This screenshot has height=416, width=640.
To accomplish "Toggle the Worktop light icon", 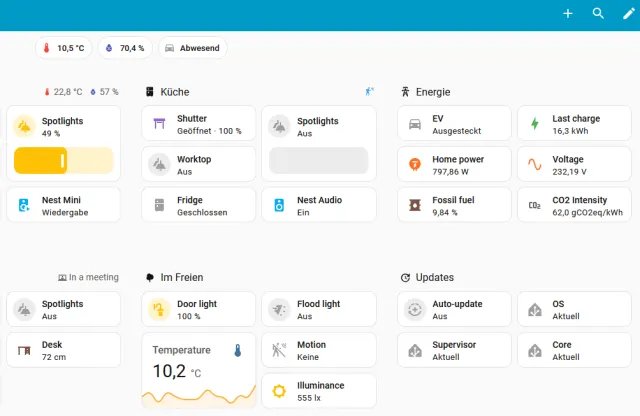I will pos(159,165).
